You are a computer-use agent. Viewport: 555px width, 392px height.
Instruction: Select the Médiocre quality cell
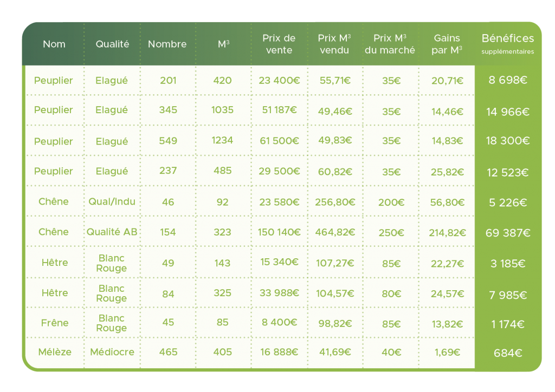pos(112,352)
